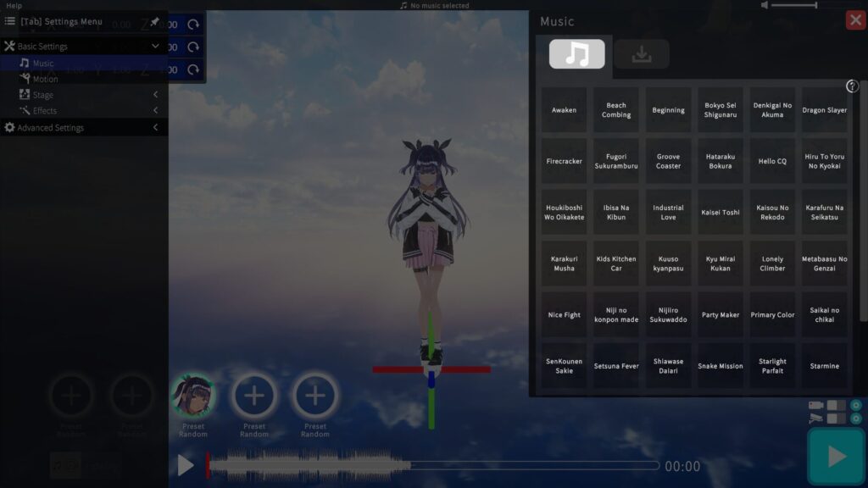Choose Nijiiro Sukuwaddo

point(668,314)
